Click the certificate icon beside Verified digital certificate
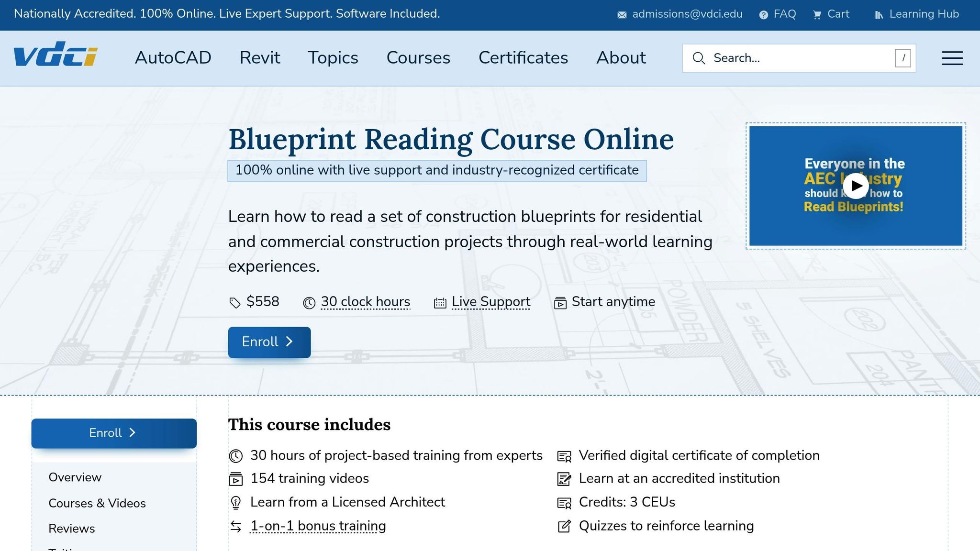The height and width of the screenshot is (551, 980). tap(564, 456)
